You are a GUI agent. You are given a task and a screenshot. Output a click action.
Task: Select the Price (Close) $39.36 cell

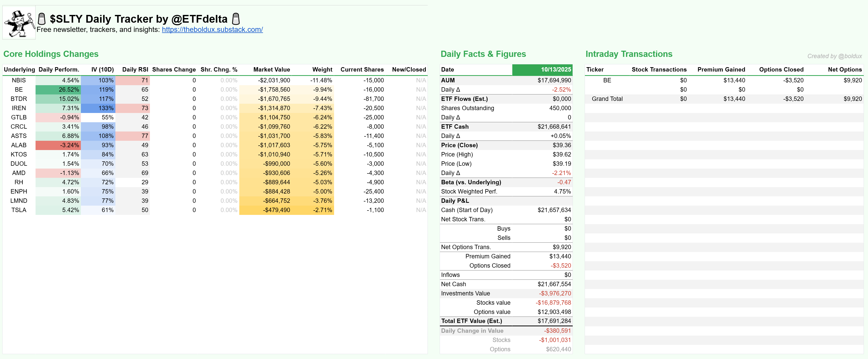pos(561,145)
